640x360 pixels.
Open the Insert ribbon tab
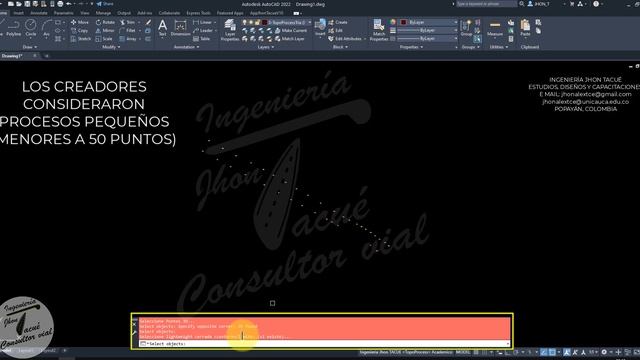pos(18,13)
